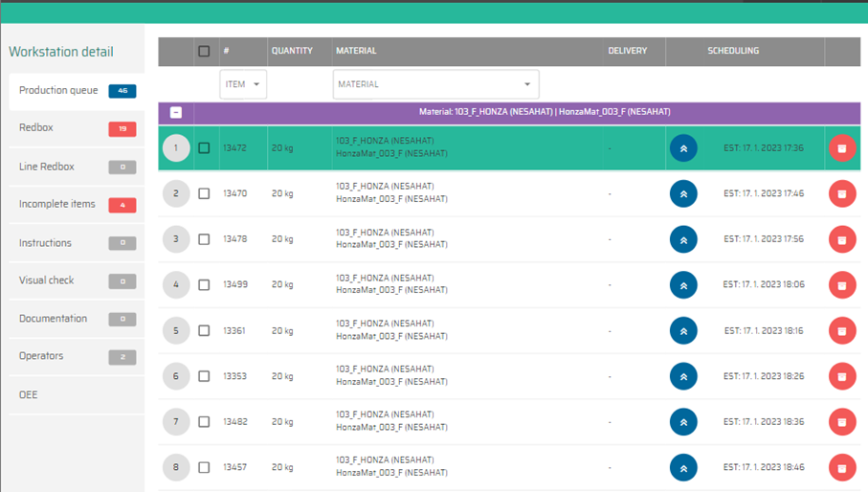The image size is (868, 492).
Task: Prioritize item 13482 with the up-arrows icon
Action: point(683,422)
